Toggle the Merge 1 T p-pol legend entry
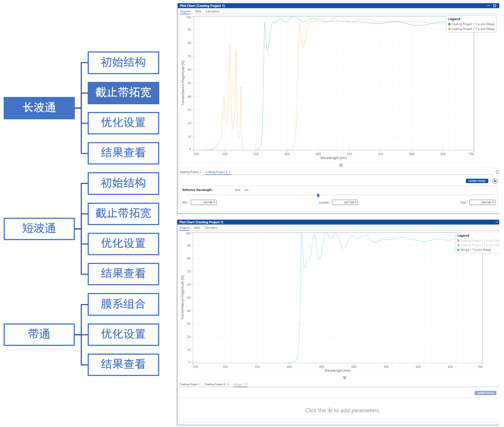This screenshot has width=504, height=427. pos(475,250)
